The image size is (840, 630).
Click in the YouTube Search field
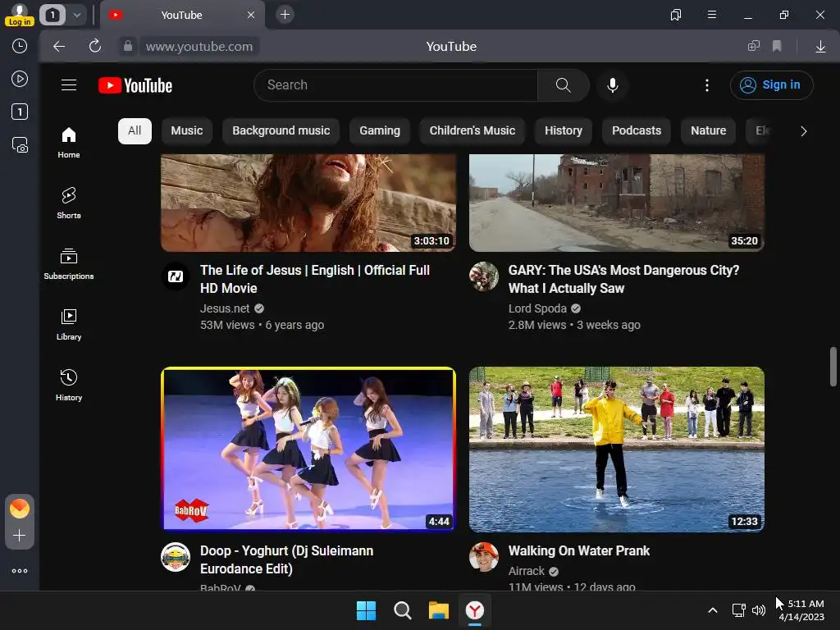click(x=395, y=85)
